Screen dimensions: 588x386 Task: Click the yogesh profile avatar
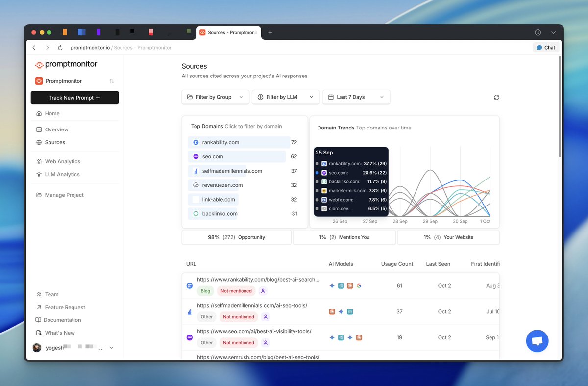[37, 348]
